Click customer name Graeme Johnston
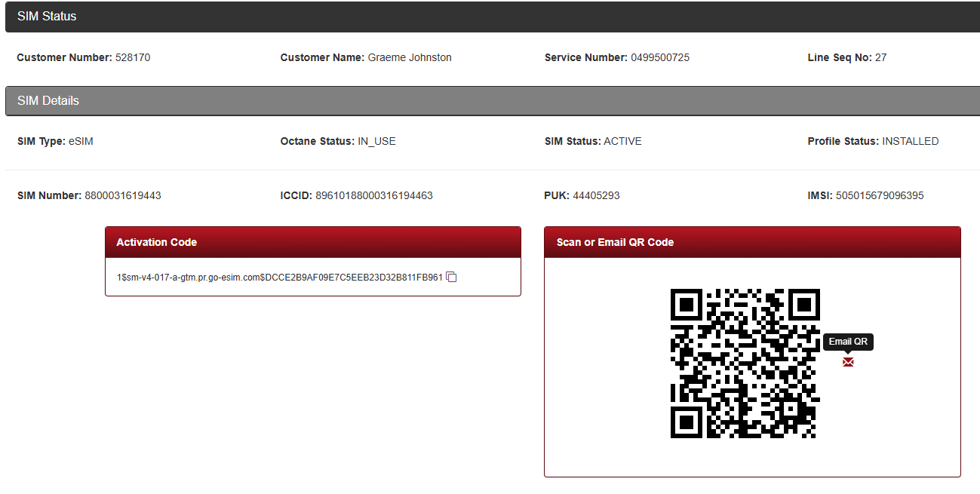Image resolution: width=980 pixels, height=494 pixels. tap(410, 57)
